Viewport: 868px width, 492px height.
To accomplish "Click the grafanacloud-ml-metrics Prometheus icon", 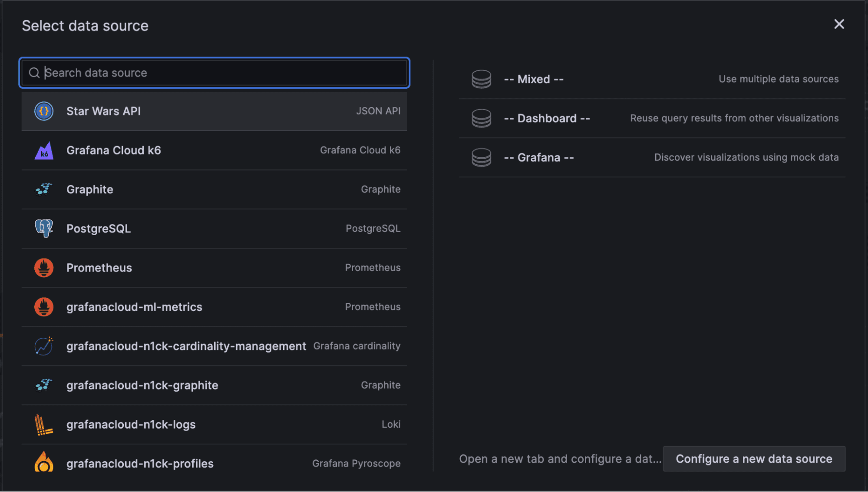I will [x=43, y=307].
